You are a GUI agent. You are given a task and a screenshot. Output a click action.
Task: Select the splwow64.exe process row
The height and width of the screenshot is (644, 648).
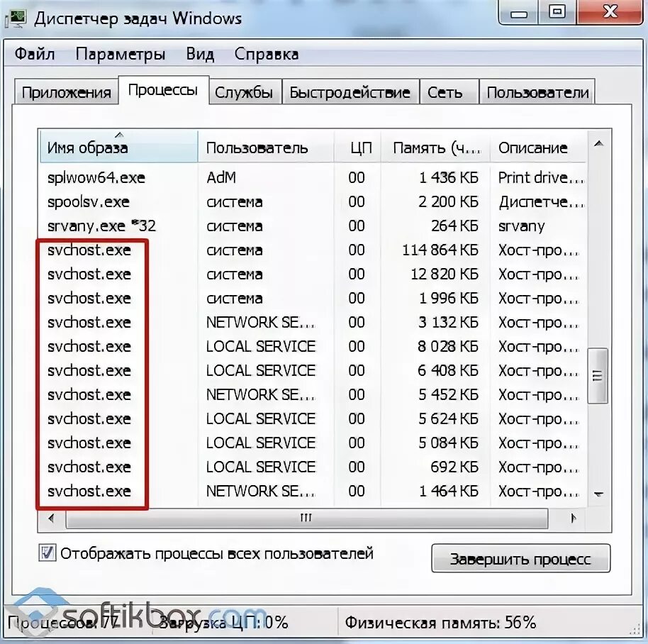tap(313, 178)
